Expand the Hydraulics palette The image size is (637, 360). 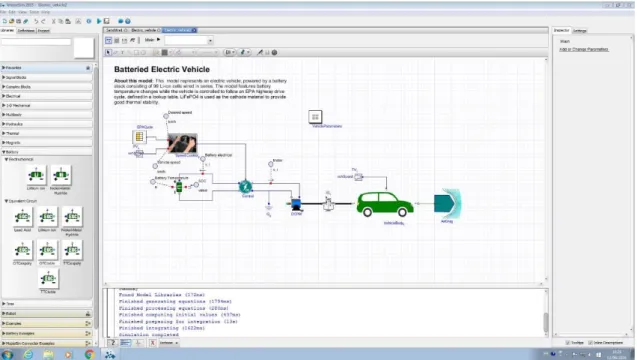pyautogui.click(x=47, y=124)
